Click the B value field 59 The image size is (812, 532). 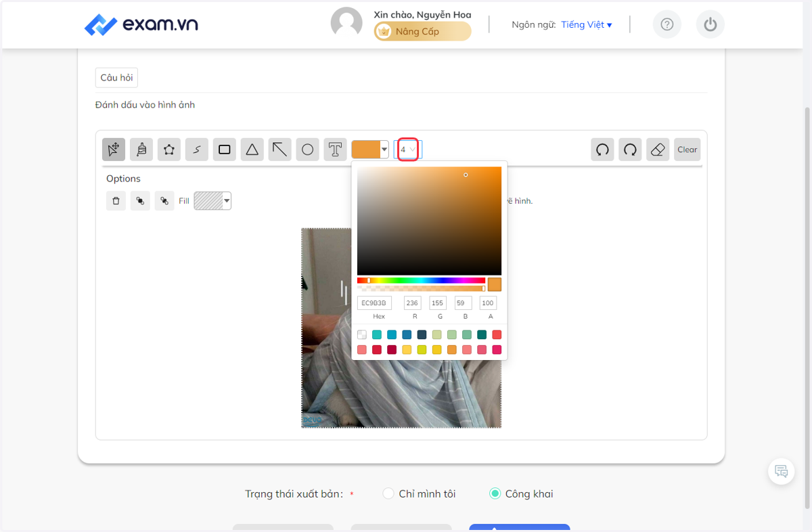(x=464, y=303)
